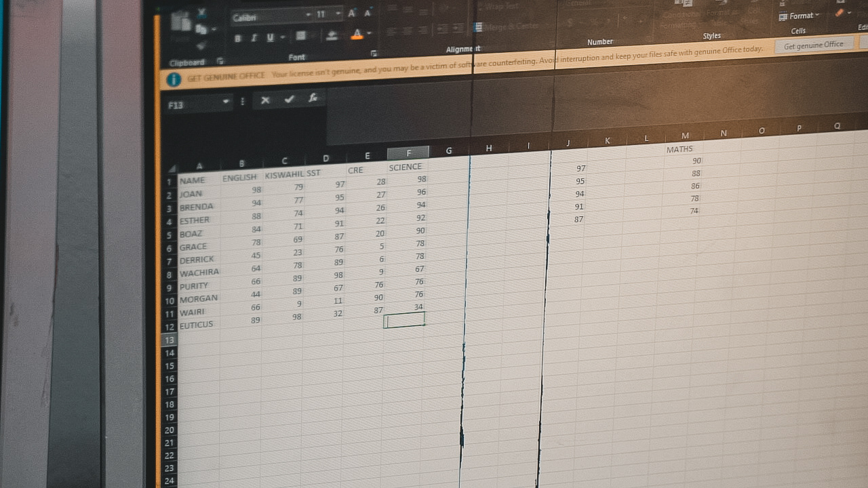Click the GET GENUINE OFFICE warning text
This screenshot has height=488, width=868.
coord(226,77)
